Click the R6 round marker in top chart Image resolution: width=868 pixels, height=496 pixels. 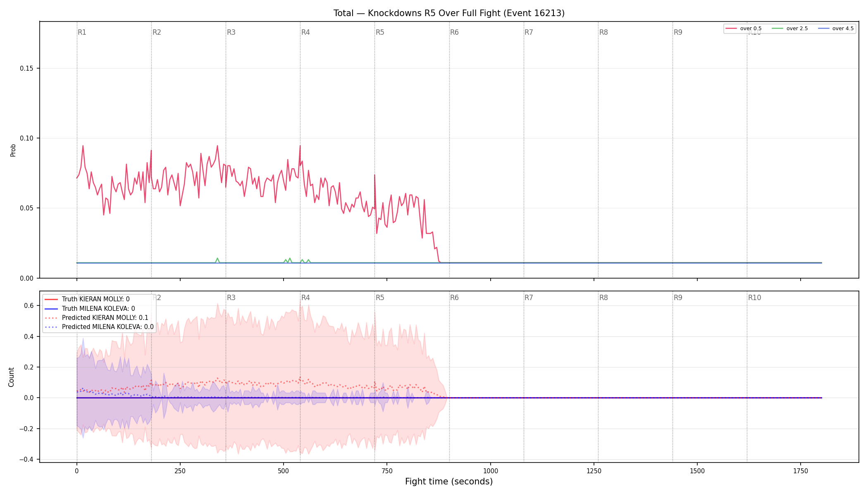pos(454,32)
